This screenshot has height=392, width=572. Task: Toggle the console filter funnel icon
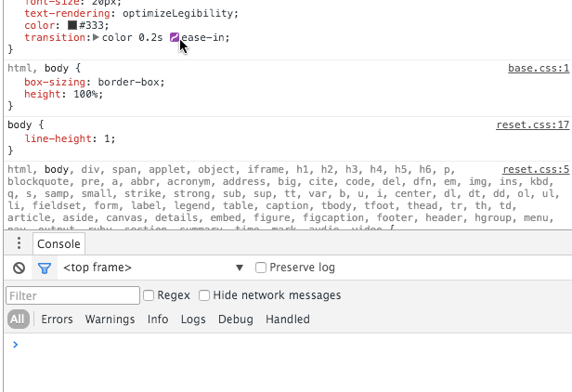pos(44,268)
